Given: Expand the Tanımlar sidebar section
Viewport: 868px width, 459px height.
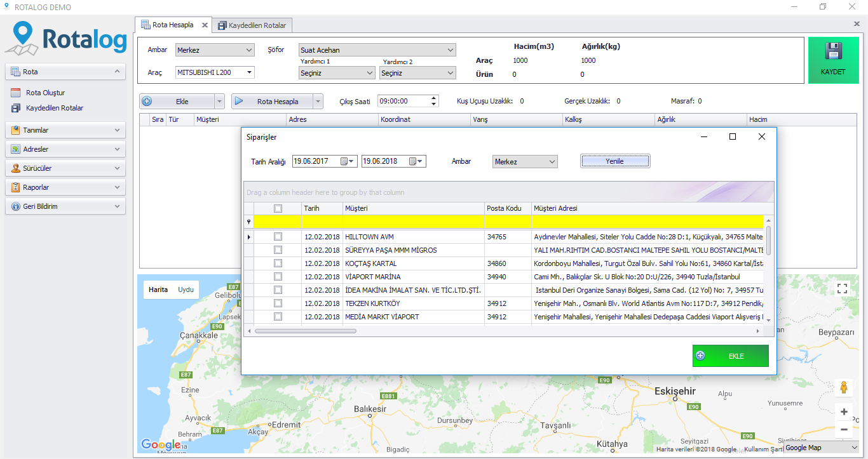Looking at the screenshot, I should [65, 130].
